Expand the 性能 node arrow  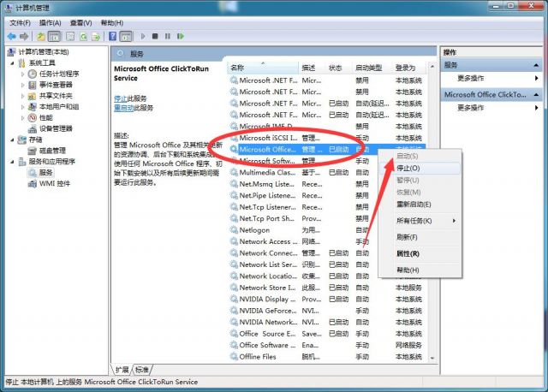[23, 118]
